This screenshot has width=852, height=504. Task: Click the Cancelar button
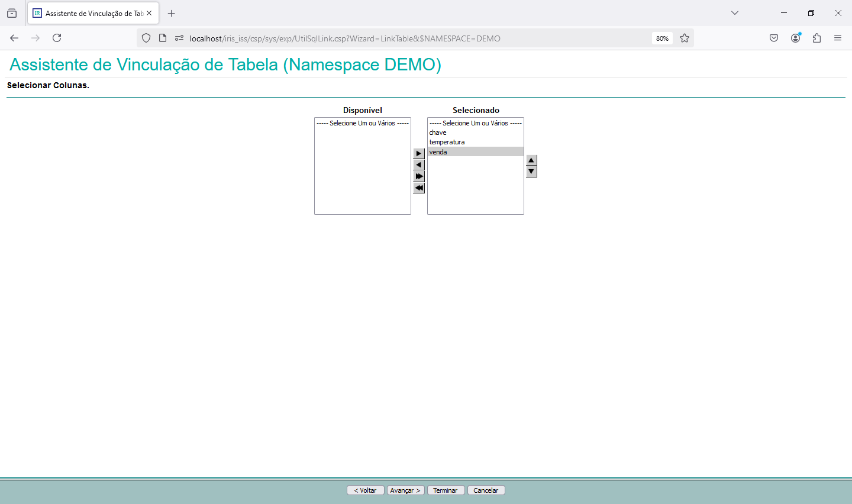tap(486, 490)
